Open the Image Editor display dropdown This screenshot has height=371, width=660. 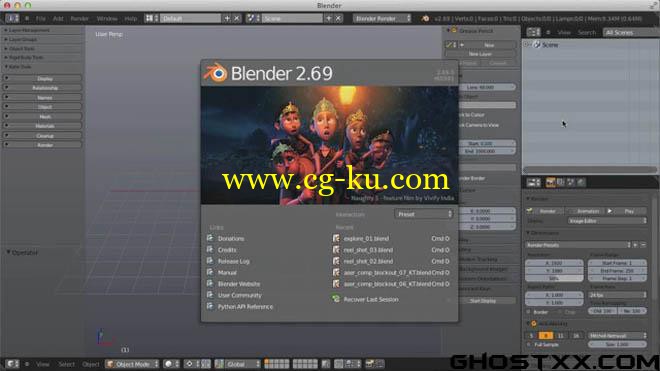(x=607, y=221)
